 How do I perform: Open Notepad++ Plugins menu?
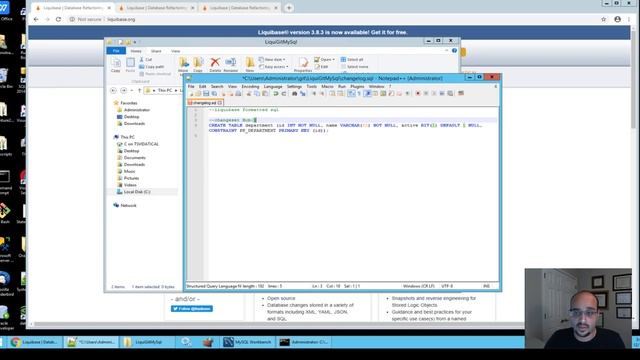[357, 87]
